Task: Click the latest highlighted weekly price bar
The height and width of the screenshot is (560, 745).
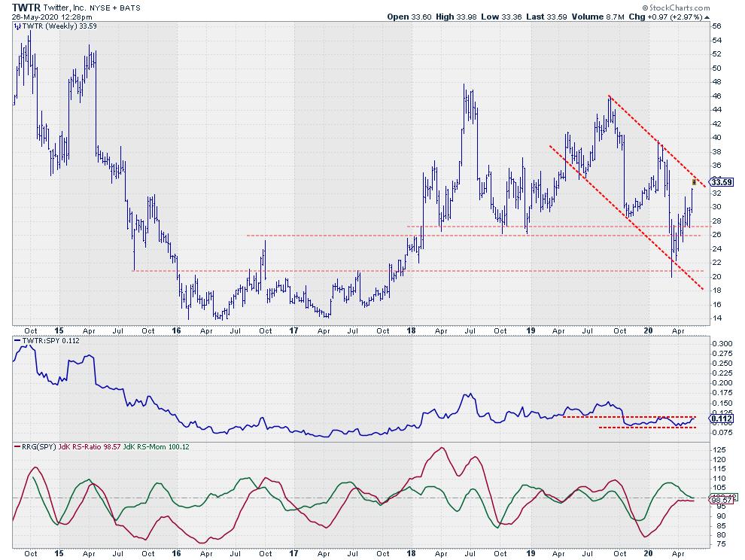Action: (693, 181)
